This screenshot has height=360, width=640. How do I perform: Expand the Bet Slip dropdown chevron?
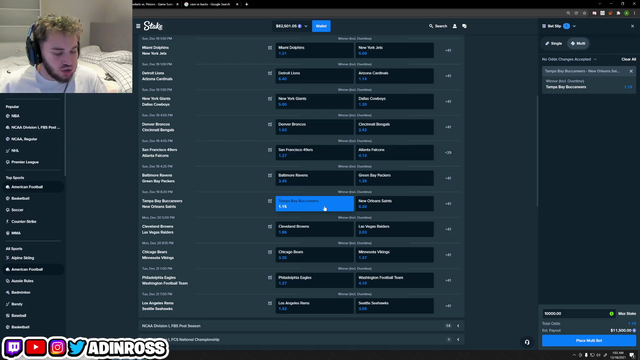click(x=574, y=26)
